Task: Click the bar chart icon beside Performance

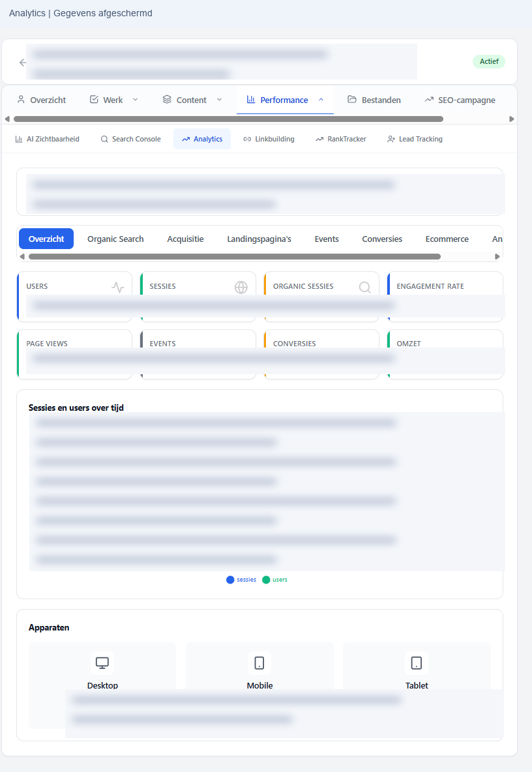Action: [x=251, y=100]
